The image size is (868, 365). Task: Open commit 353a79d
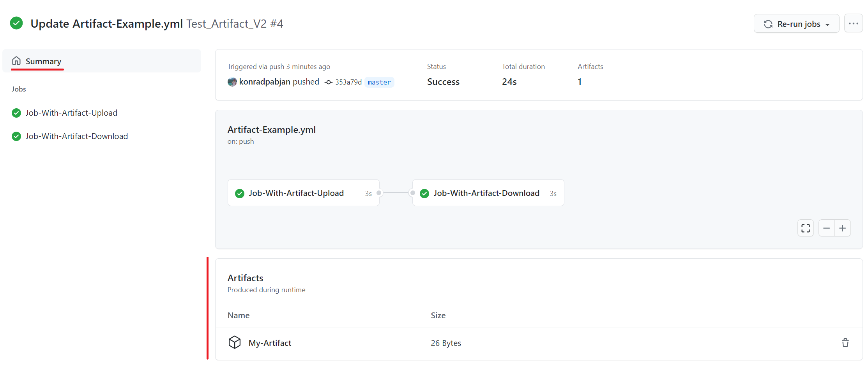click(x=348, y=82)
